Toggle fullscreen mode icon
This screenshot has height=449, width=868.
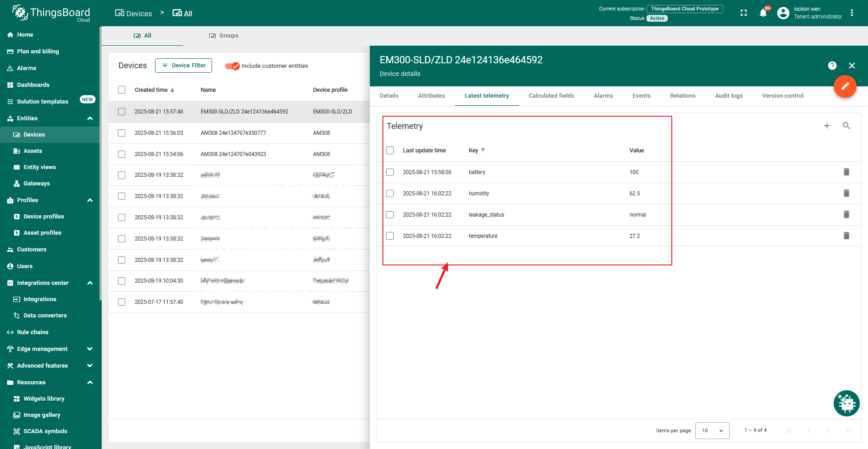[744, 13]
